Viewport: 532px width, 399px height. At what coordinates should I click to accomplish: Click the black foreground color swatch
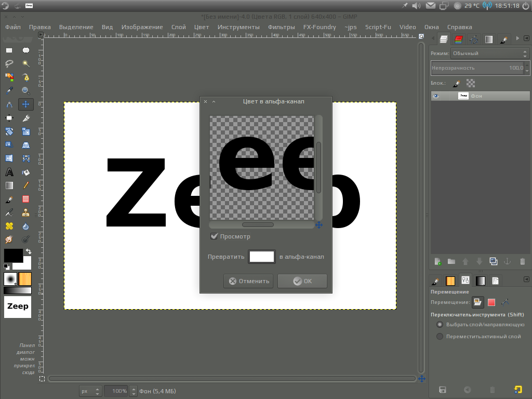pos(13,256)
